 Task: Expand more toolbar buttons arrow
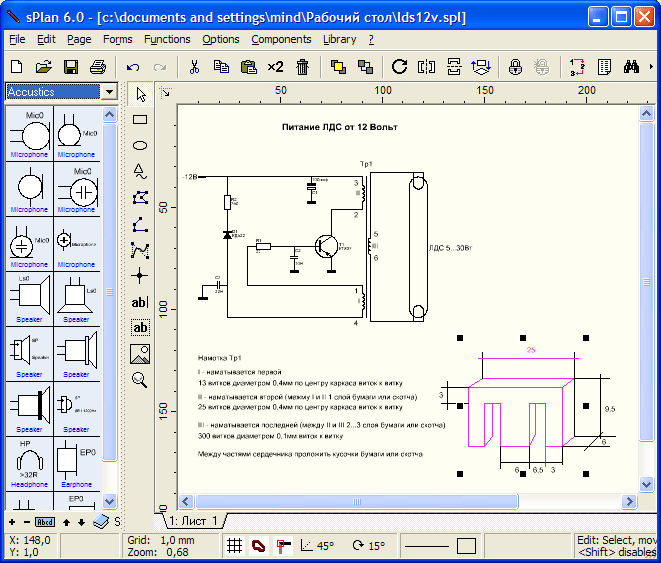pos(652,67)
